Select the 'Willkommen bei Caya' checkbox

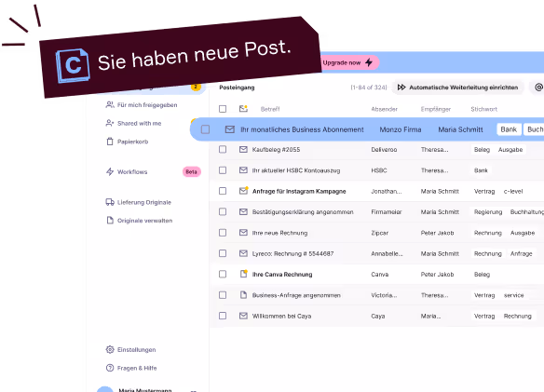click(223, 316)
